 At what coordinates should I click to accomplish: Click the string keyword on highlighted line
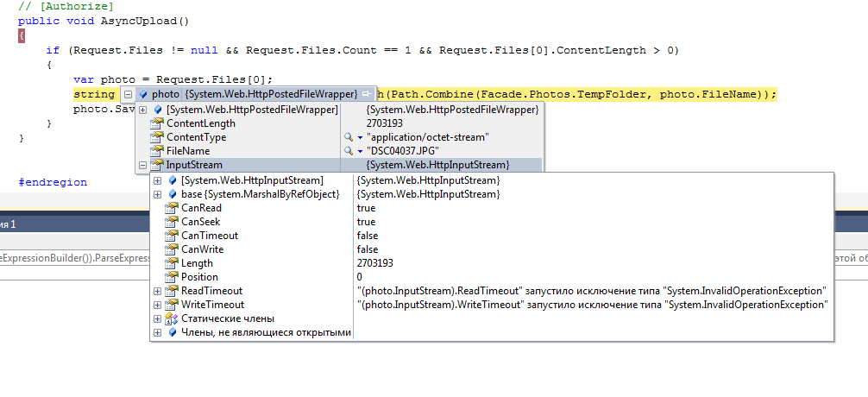tap(93, 94)
